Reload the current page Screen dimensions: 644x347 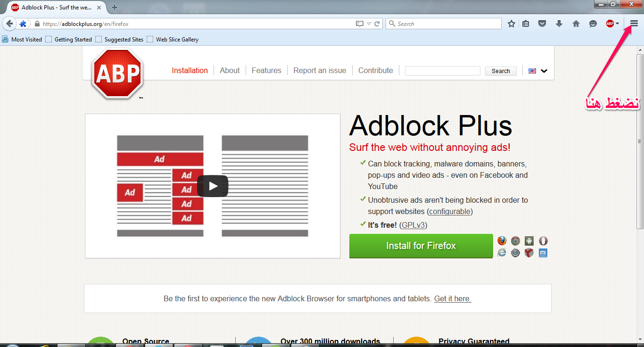[x=377, y=24]
